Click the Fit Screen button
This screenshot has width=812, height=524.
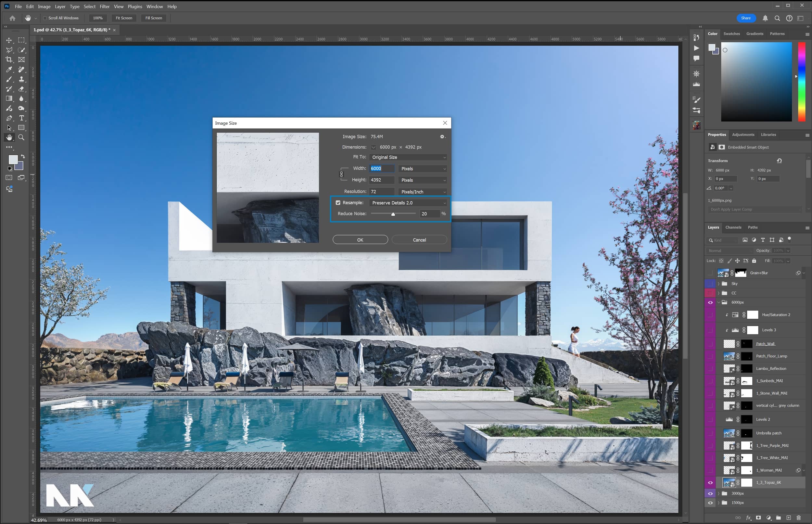124,18
